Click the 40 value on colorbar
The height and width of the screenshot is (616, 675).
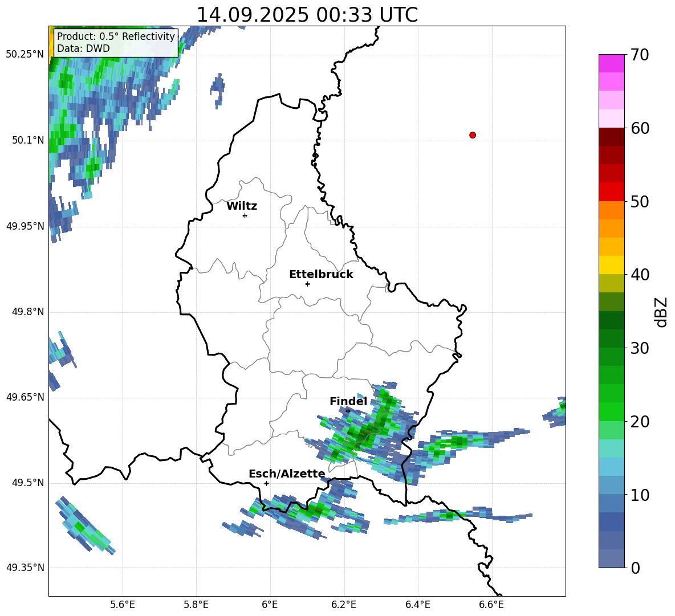pyautogui.click(x=639, y=275)
